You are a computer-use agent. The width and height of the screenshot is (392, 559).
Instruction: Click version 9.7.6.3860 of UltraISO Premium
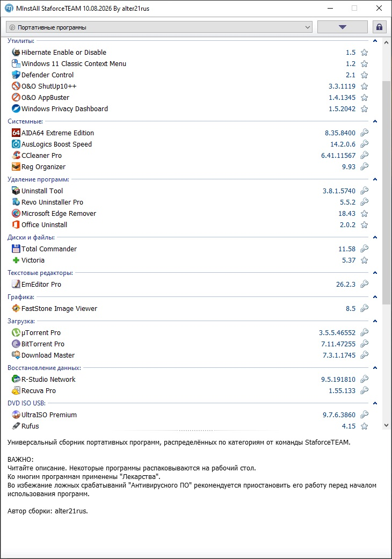point(339,415)
